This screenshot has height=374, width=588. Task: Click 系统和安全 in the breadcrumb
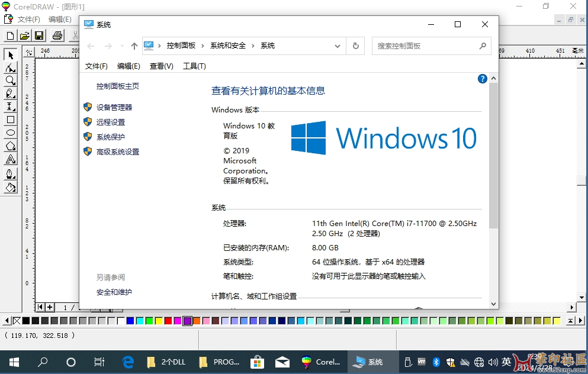pos(227,46)
